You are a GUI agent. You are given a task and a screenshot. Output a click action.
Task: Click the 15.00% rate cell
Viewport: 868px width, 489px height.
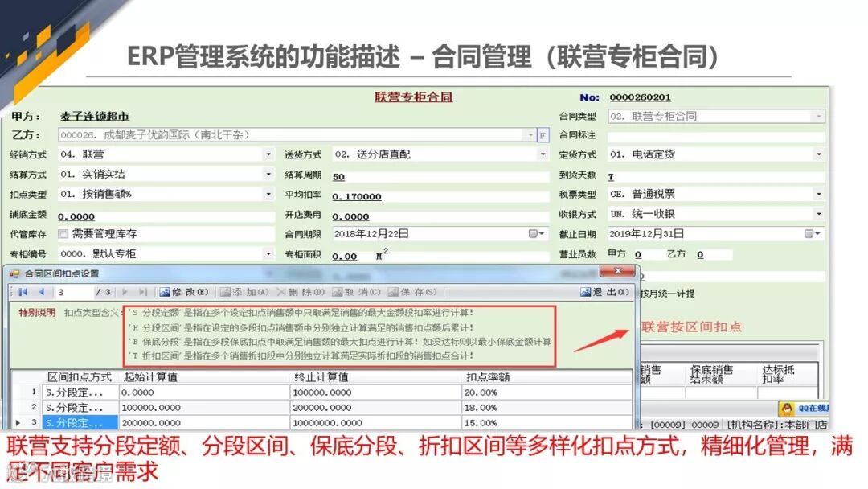pos(547,422)
